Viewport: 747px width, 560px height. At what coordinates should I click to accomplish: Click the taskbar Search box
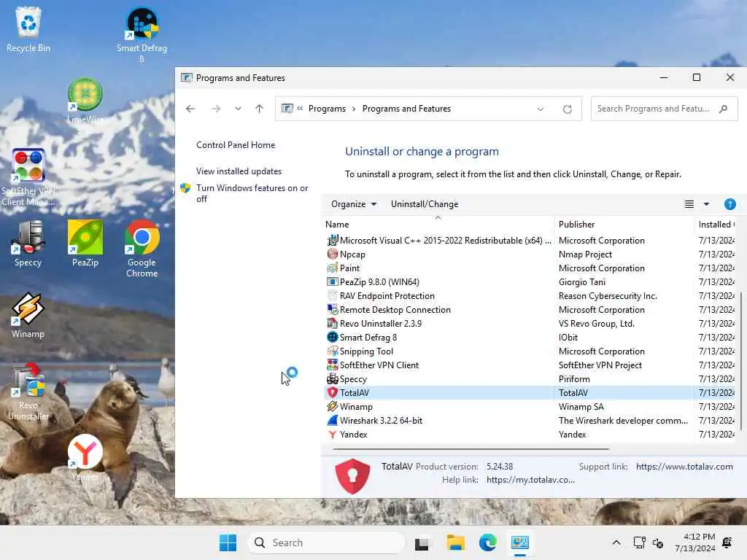coord(326,542)
